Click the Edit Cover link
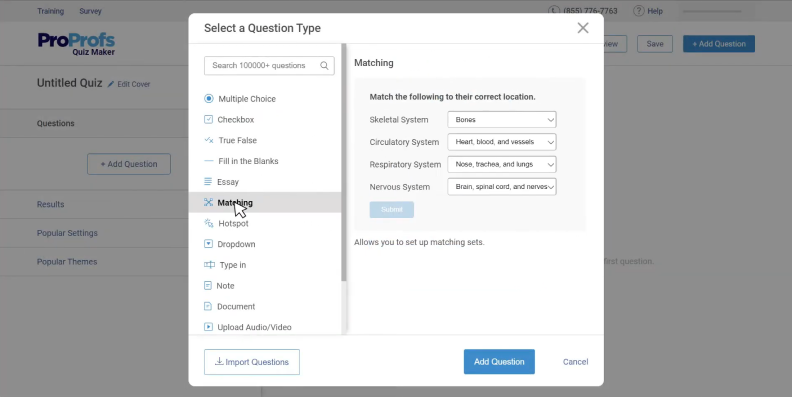This screenshot has width=792, height=397. click(133, 84)
